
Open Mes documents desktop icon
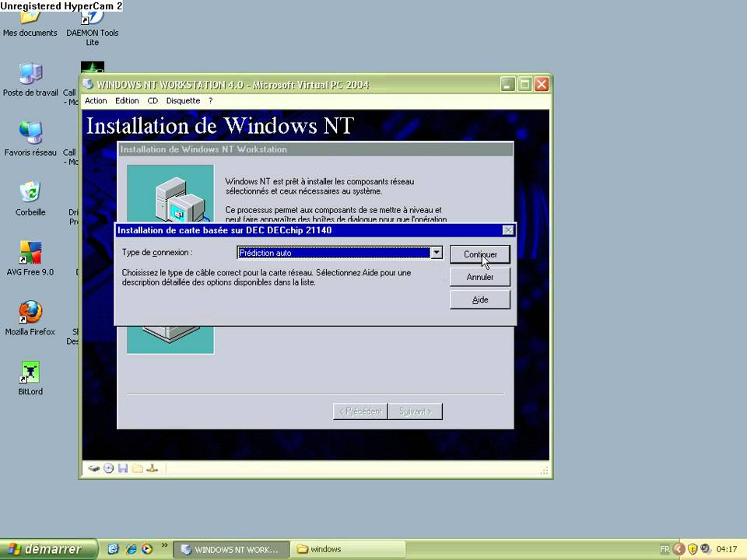coord(30,23)
